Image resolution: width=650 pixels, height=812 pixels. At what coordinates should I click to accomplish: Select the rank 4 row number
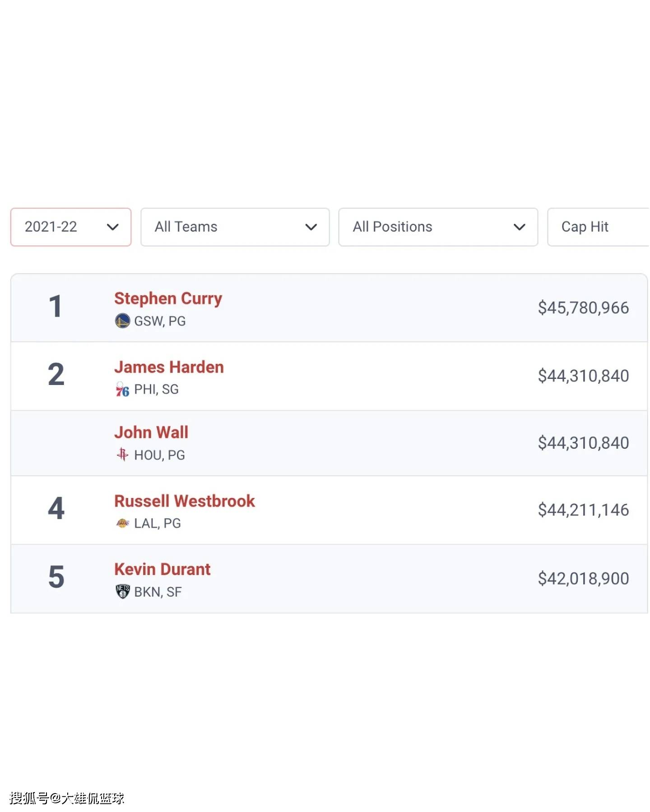56,508
